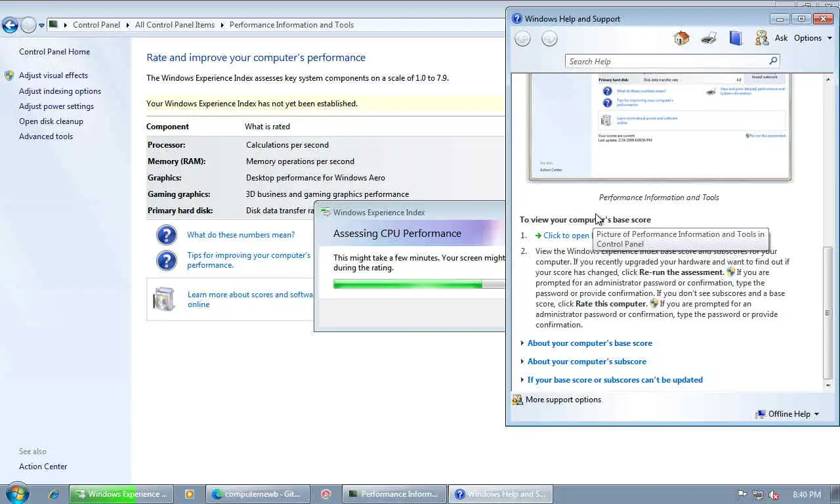
Task: Click the Performance Information screenshot thumbnail in Help
Action: pyautogui.click(x=660, y=127)
